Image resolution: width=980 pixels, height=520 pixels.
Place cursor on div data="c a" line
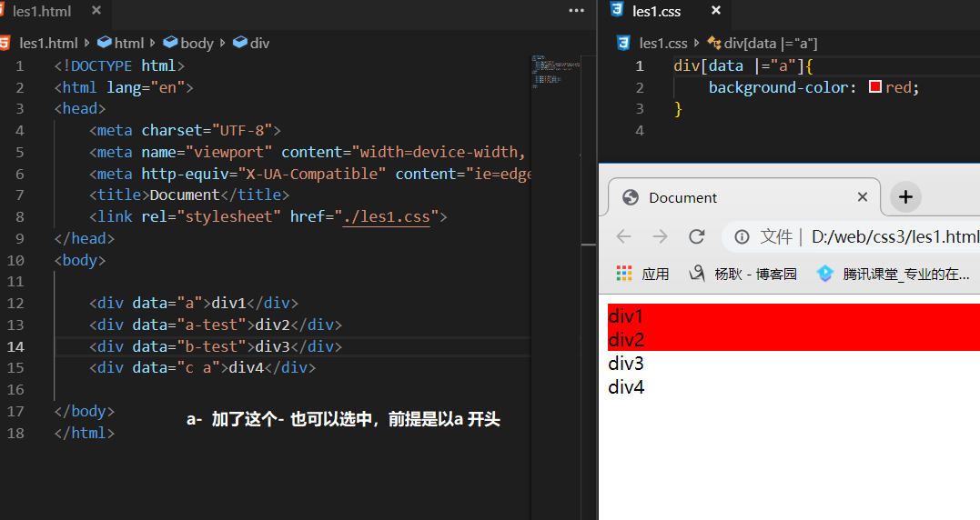pos(203,367)
